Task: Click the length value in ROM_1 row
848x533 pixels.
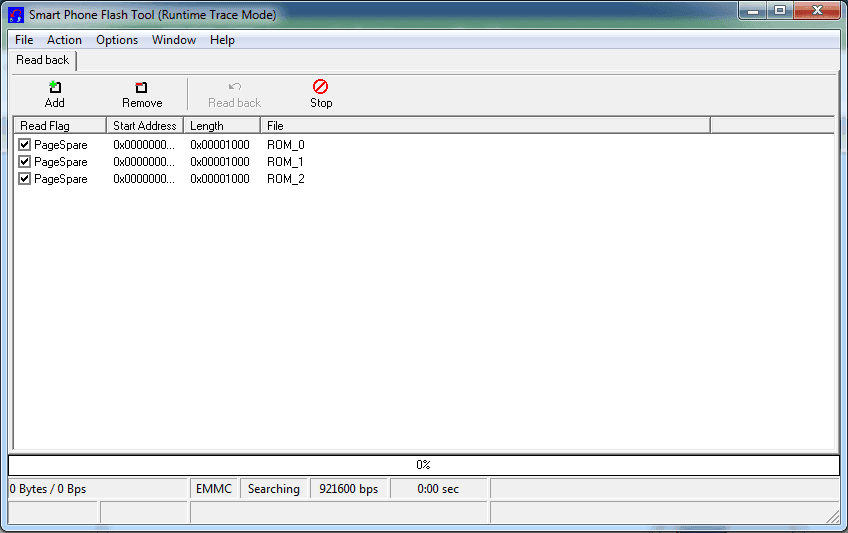Action: point(220,162)
